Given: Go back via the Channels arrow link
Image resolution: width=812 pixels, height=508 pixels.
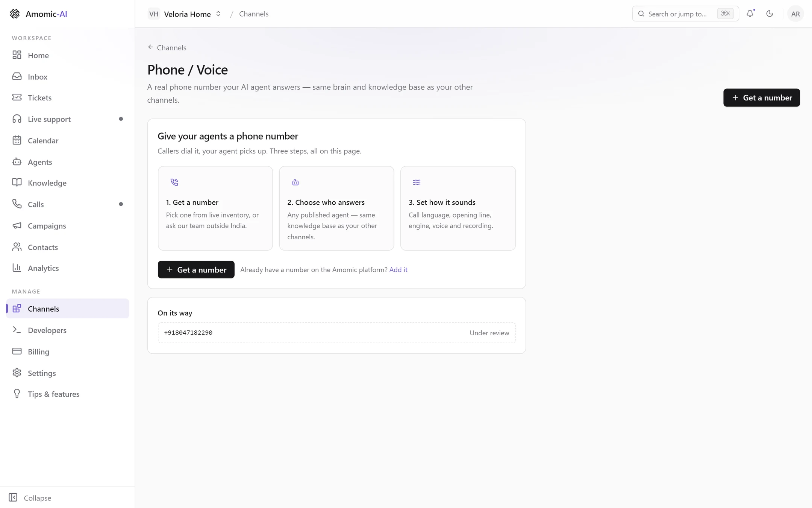Looking at the screenshot, I should click(x=167, y=47).
